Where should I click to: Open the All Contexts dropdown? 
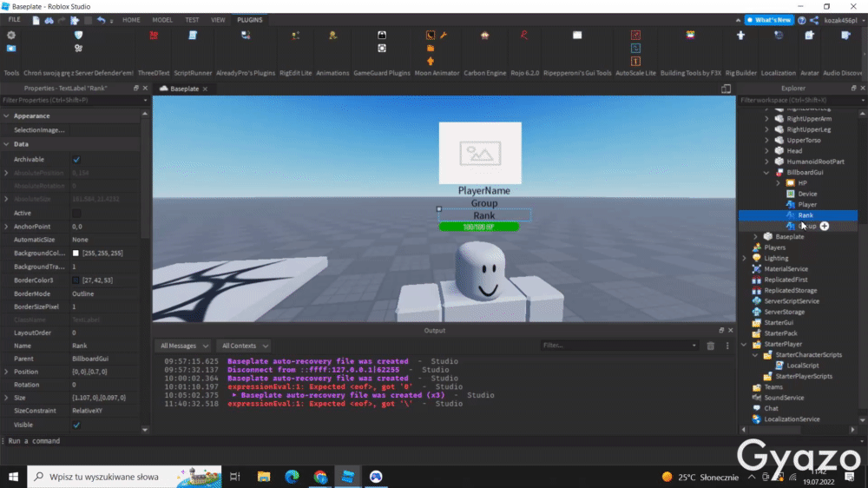244,346
